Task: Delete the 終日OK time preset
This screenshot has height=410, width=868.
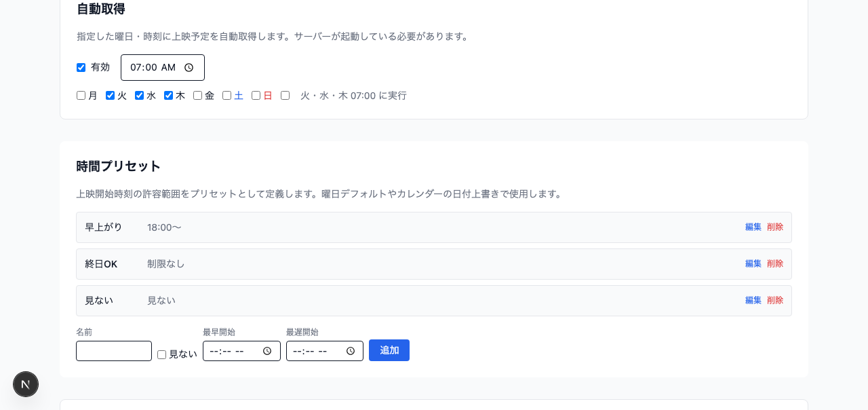Action: 774,263
